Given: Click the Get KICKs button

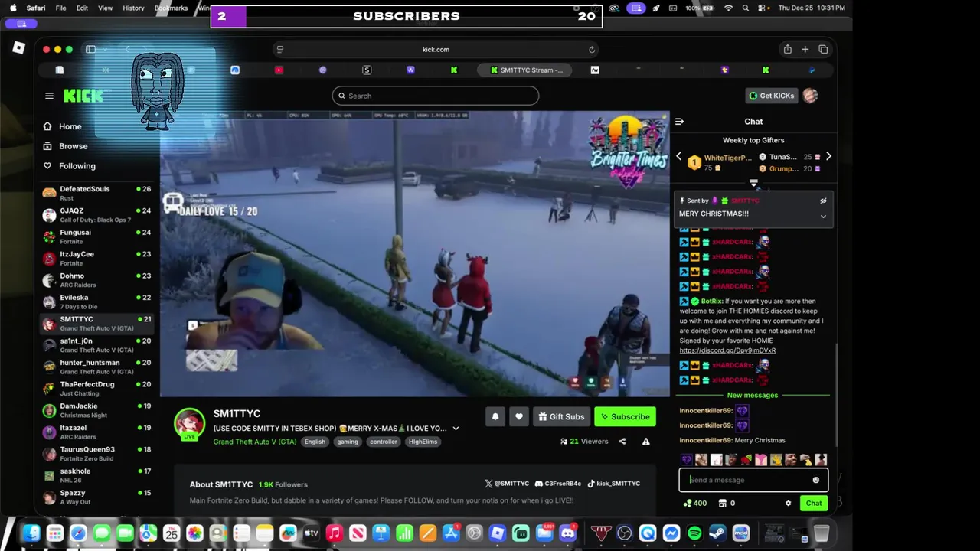Looking at the screenshot, I should [x=772, y=96].
